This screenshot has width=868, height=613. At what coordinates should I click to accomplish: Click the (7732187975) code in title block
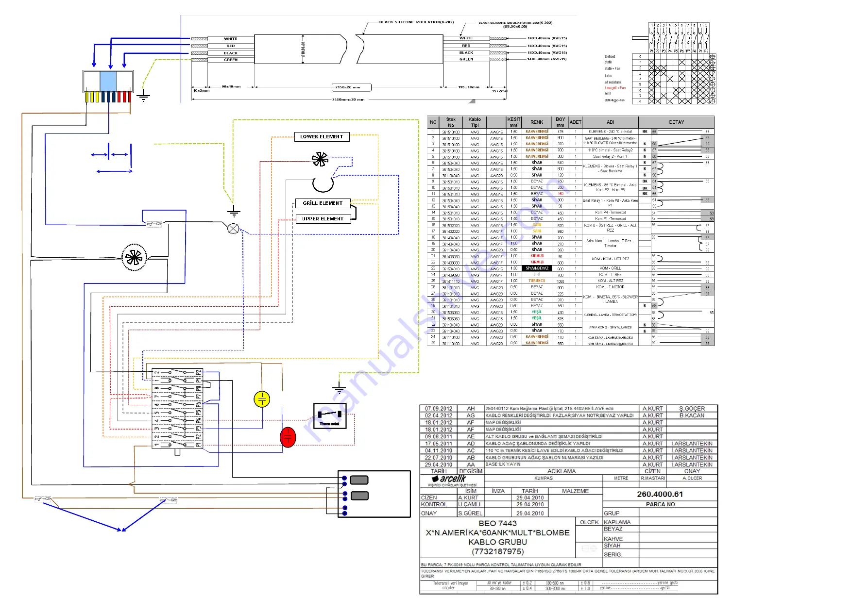click(x=497, y=552)
